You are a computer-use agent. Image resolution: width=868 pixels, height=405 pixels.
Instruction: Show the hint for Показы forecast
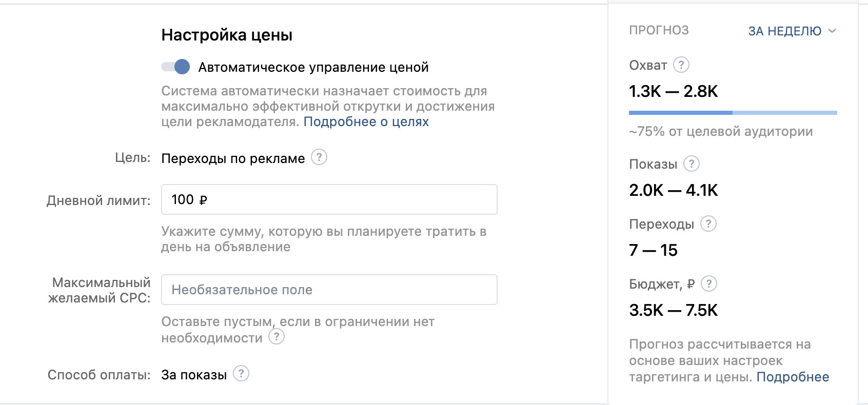point(692,164)
